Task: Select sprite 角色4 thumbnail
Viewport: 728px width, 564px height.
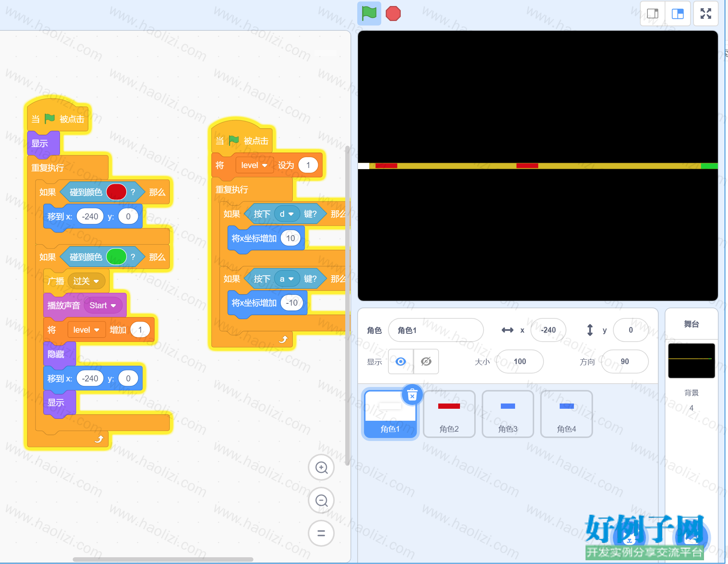Action: [566, 414]
